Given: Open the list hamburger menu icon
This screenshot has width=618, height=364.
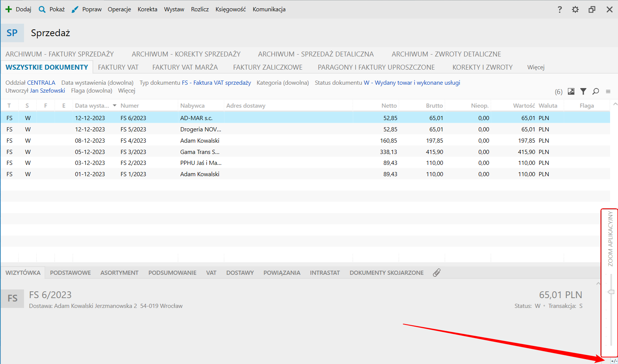Looking at the screenshot, I should 608,91.
